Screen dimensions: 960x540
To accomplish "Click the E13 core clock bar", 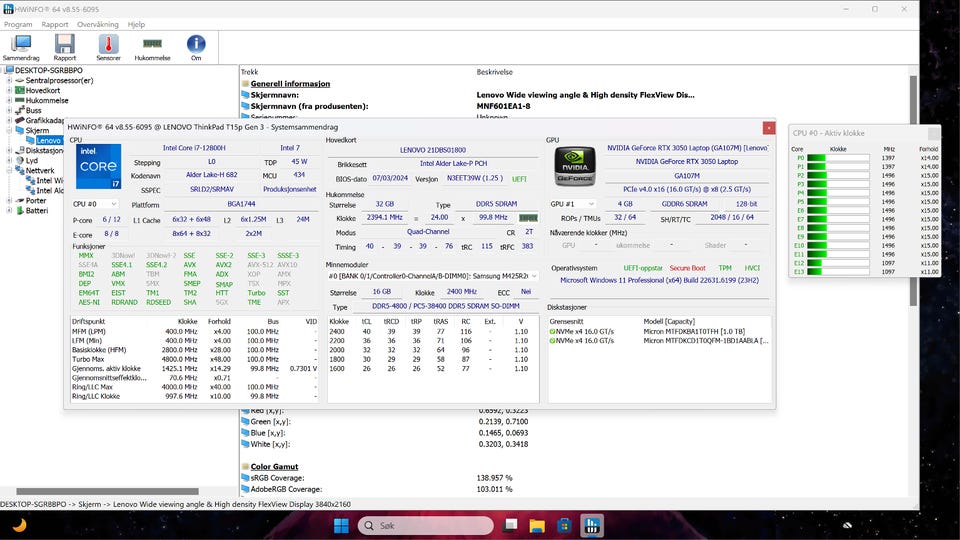I will point(838,272).
